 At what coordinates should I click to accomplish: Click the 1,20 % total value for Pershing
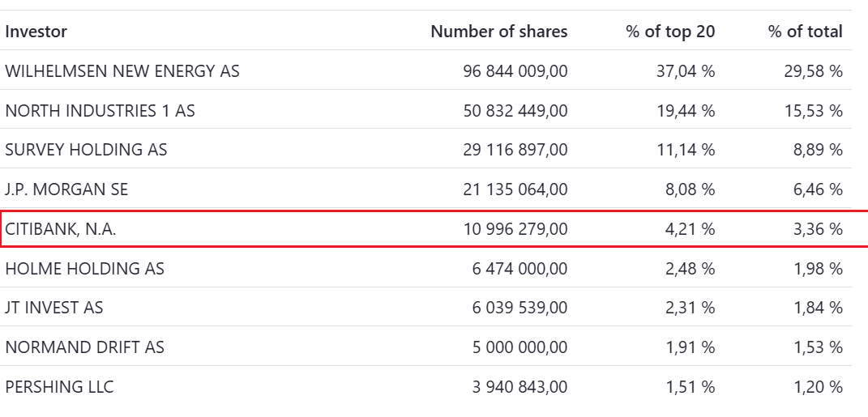pos(818,387)
